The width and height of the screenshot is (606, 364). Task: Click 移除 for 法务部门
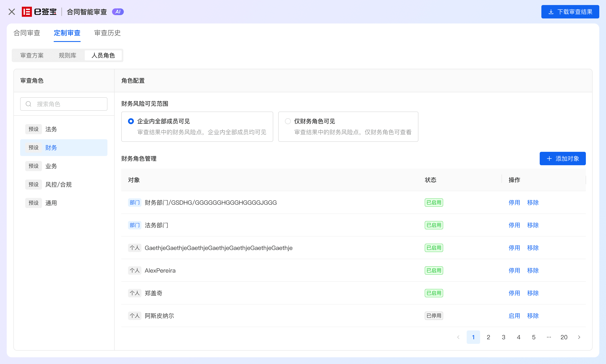click(533, 225)
